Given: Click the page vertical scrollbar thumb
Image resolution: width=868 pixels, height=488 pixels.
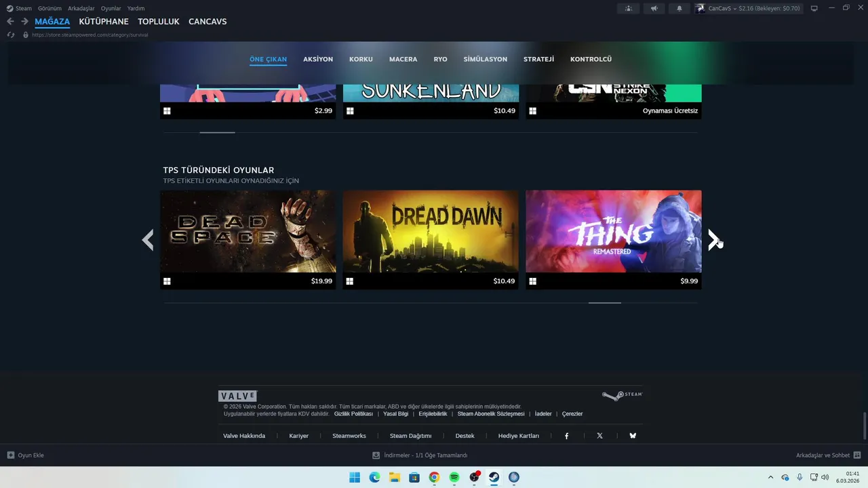Looking at the screenshot, I should 864,426.
